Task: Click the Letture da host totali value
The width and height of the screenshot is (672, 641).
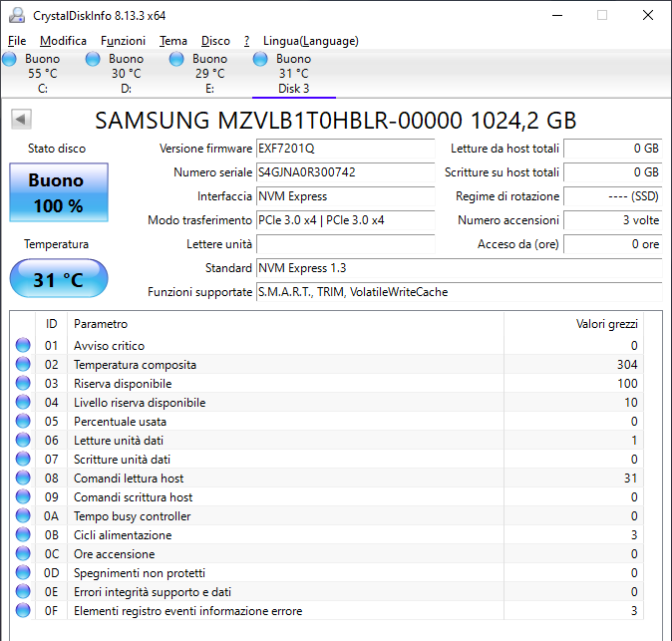Action: click(x=613, y=149)
